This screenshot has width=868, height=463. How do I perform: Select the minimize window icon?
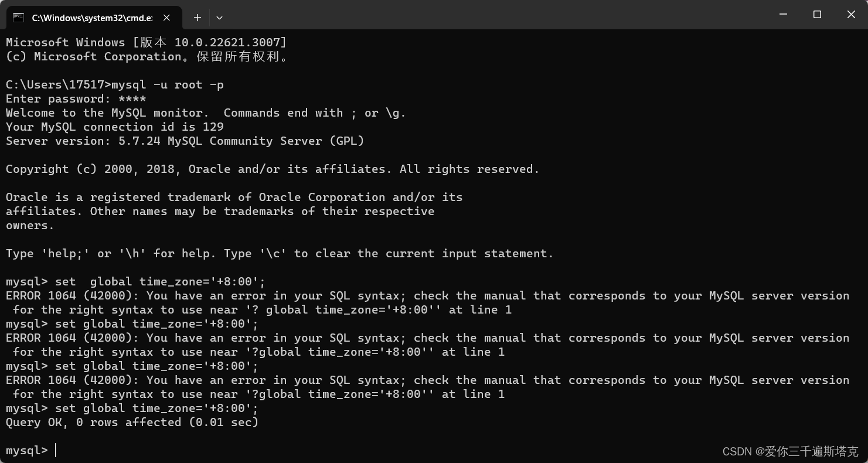783,14
